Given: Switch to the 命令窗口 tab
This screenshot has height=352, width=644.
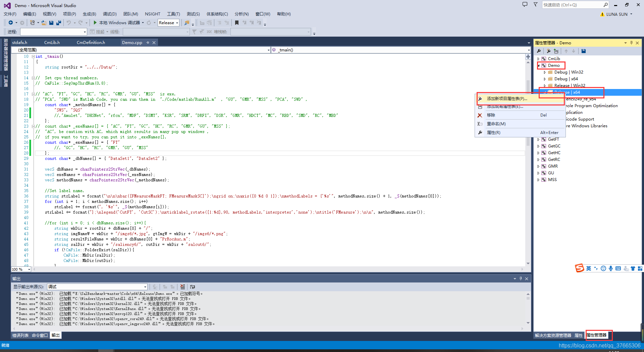Looking at the screenshot, I should [x=40, y=336].
